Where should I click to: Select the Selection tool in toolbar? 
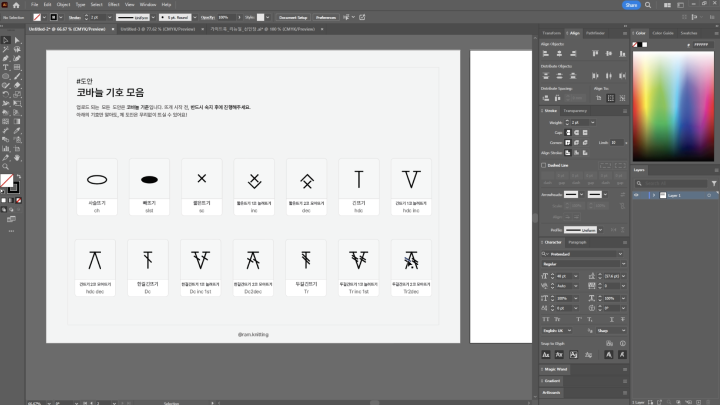pyautogui.click(x=5, y=40)
